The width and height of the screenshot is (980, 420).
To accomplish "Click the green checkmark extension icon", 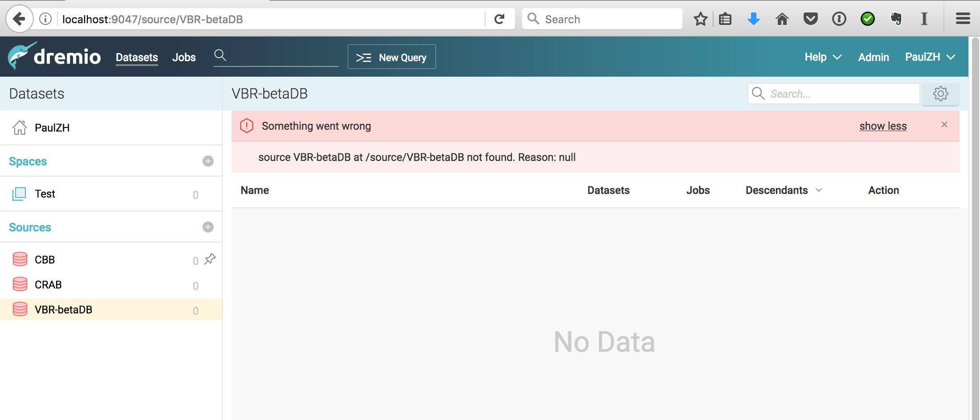I will pos(868,19).
